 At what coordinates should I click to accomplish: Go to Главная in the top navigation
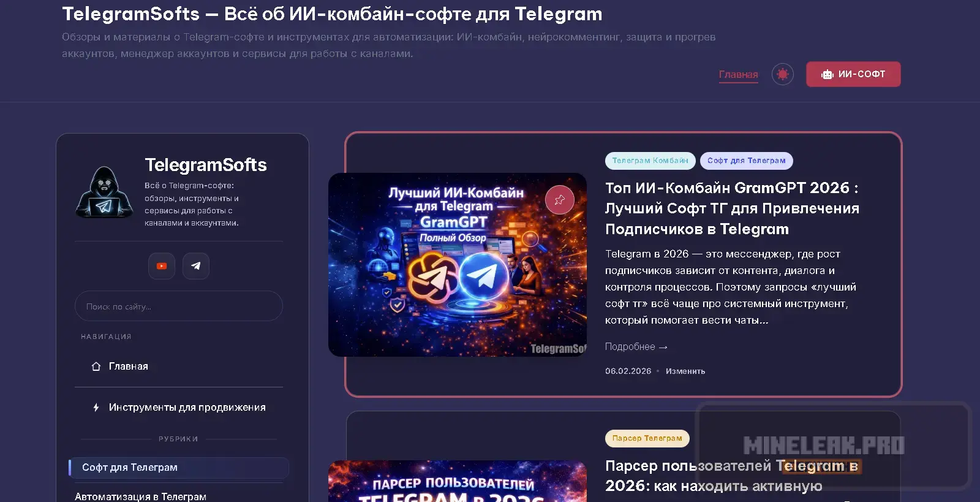pyautogui.click(x=738, y=75)
